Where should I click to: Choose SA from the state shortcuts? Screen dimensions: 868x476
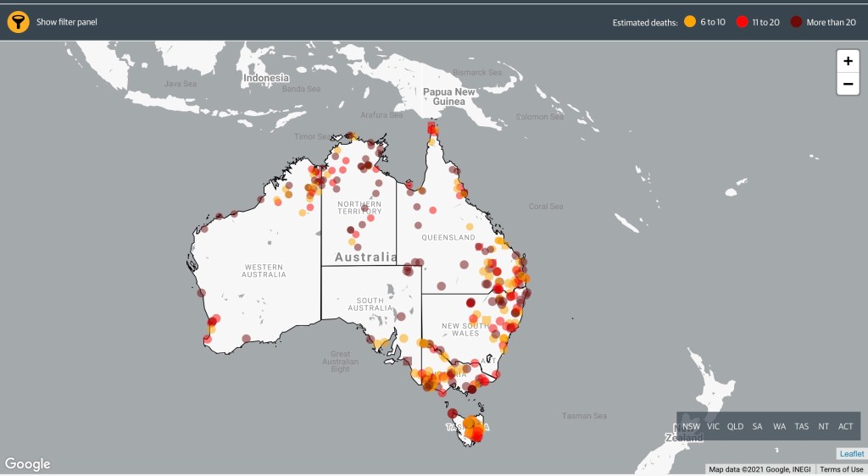point(758,426)
